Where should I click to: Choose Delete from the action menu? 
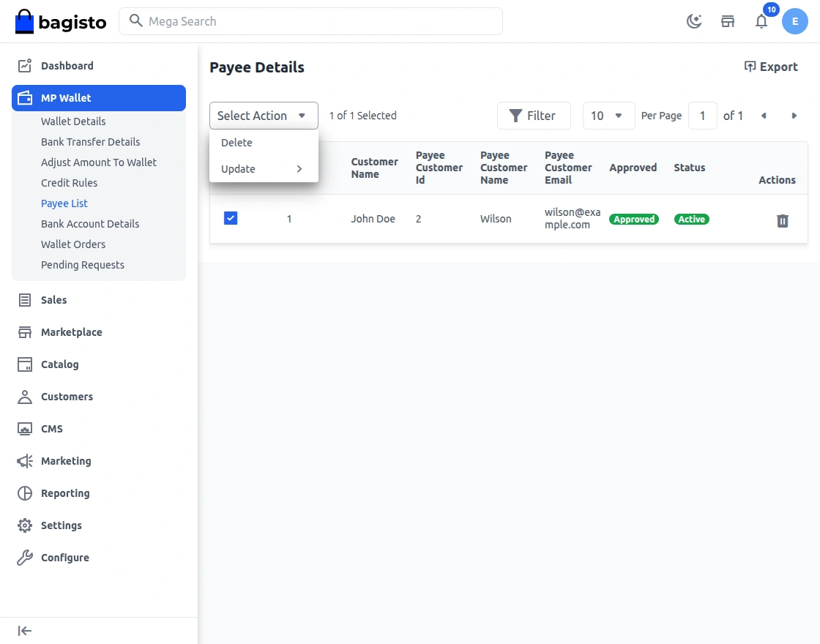(x=236, y=143)
